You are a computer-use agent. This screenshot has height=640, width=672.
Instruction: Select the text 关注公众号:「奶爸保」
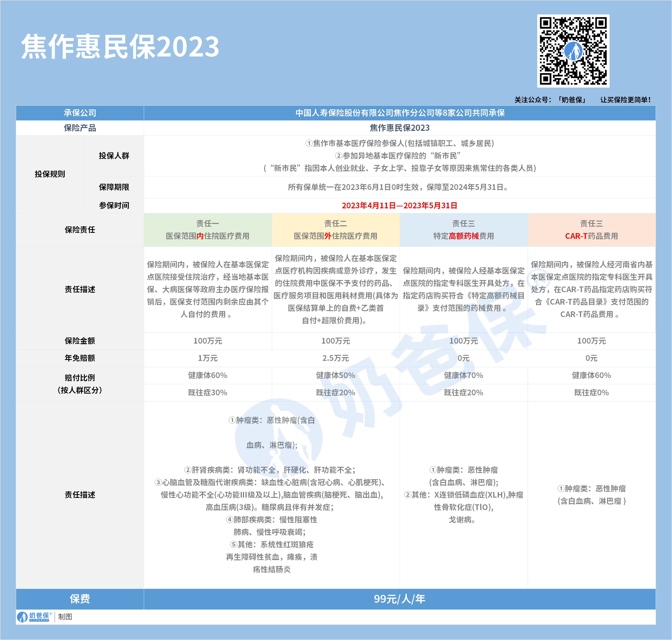(550, 100)
